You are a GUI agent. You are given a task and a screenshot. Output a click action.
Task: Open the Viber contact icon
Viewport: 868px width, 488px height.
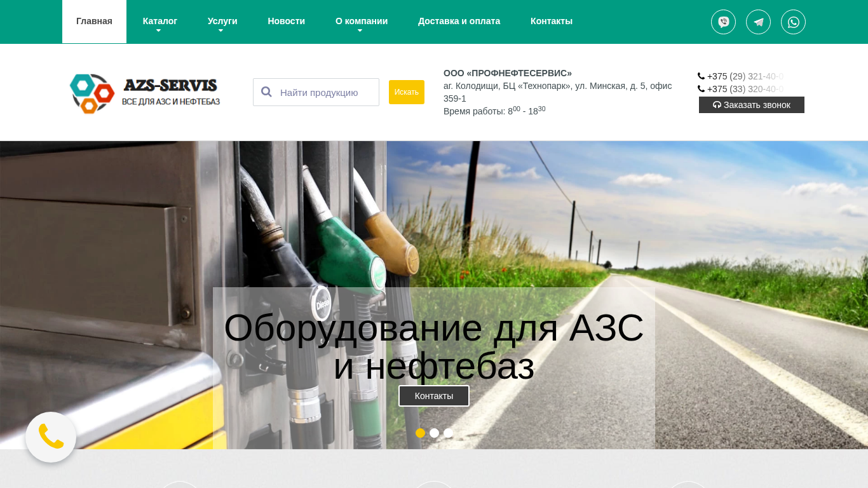[723, 22]
